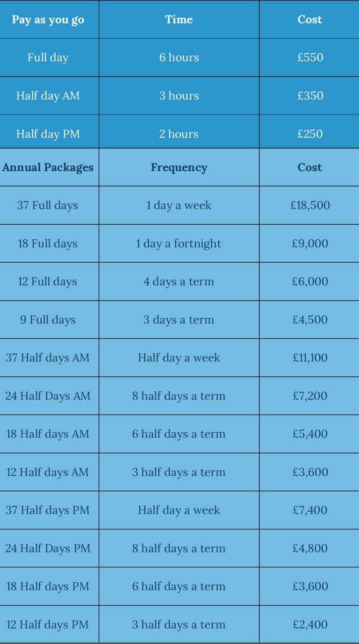The image size is (359, 644).
Task: Select the 37 Full days cell
Action: [x=49, y=205]
